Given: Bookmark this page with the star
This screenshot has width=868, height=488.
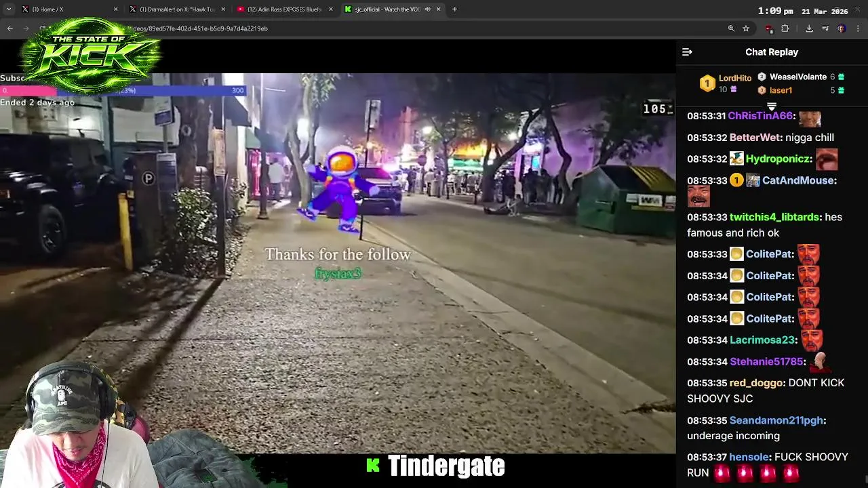Looking at the screenshot, I should pyautogui.click(x=746, y=28).
